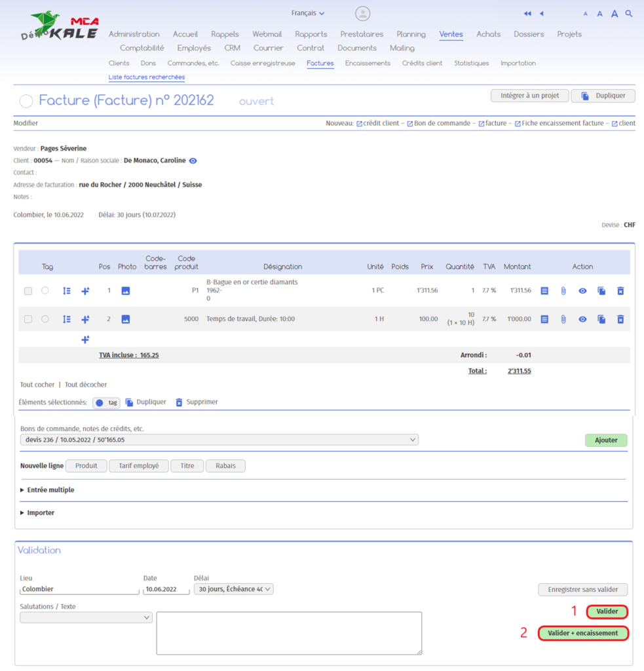Click attachment paperclip on Bague row

point(563,291)
